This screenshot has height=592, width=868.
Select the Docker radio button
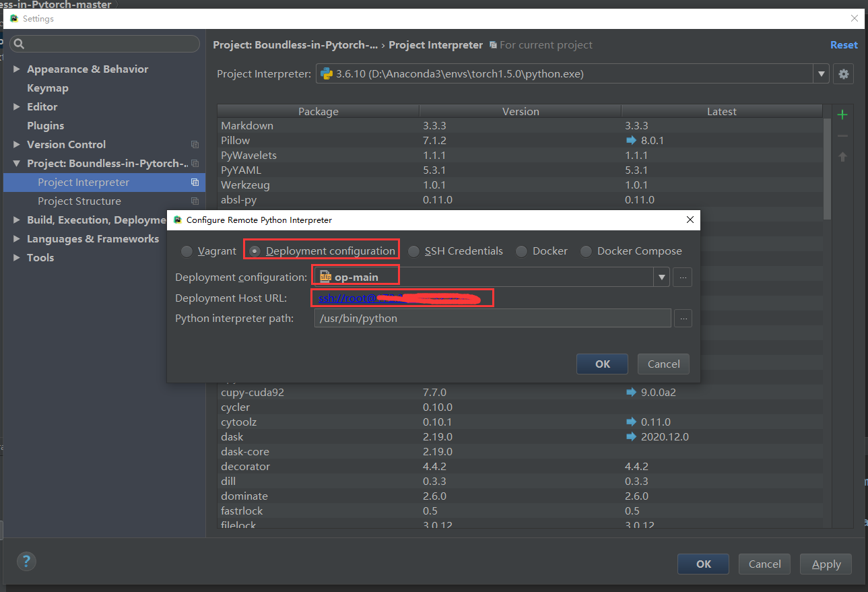click(x=521, y=251)
